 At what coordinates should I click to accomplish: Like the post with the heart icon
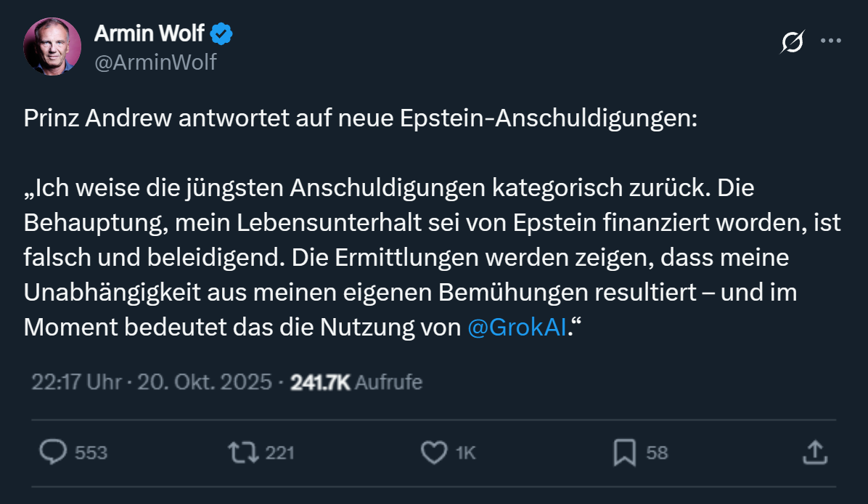(x=434, y=452)
